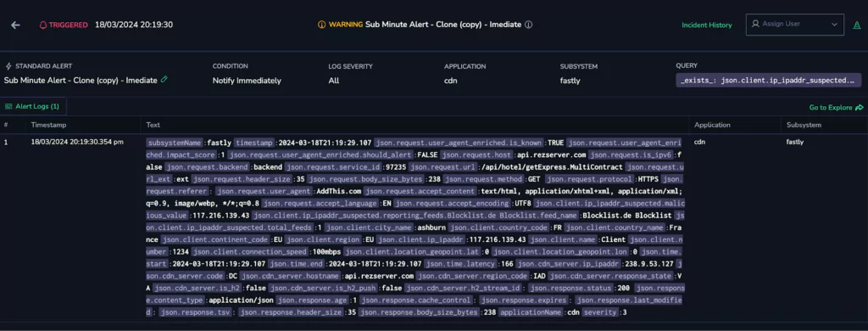The image size is (868, 331).
Task: Click the json.request.method key tag
Action: [483, 179]
